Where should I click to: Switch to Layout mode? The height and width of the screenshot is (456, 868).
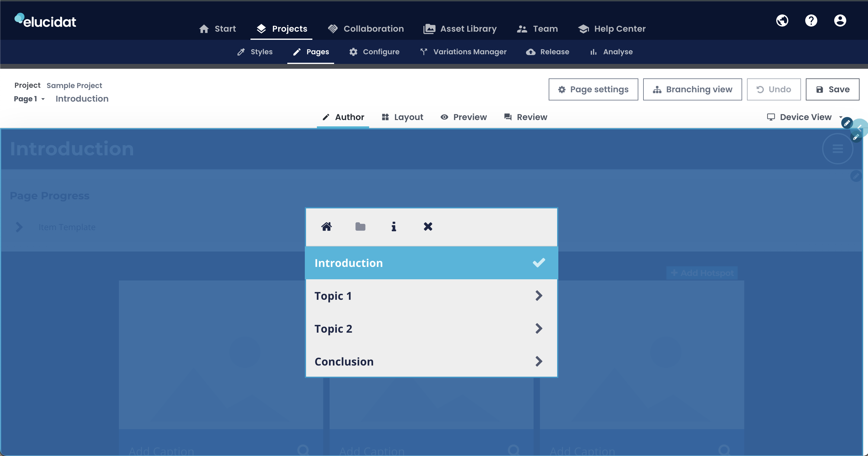(x=402, y=117)
